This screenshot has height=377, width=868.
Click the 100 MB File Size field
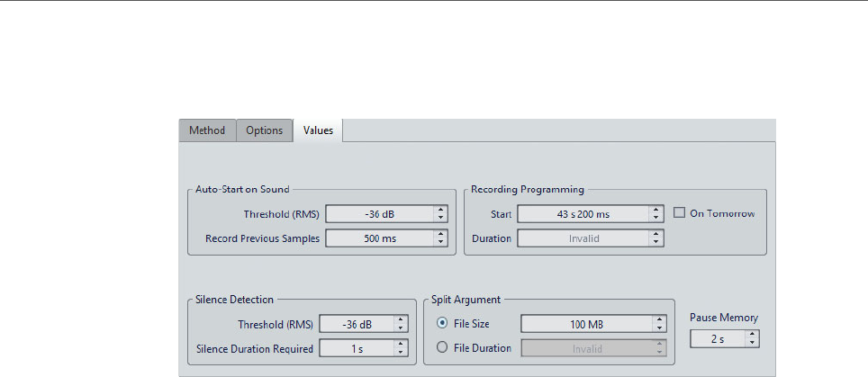click(x=586, y=324)
